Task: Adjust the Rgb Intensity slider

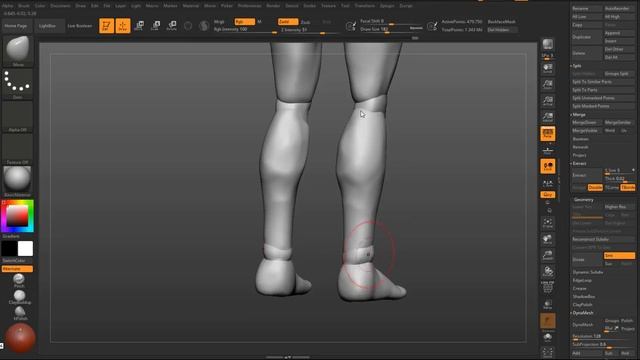Action: (x=245, y=29)
